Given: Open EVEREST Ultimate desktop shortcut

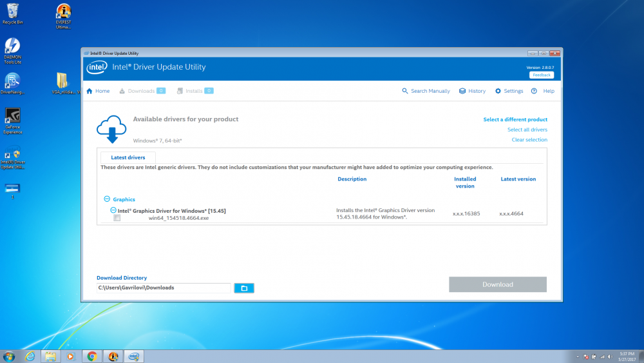Looking at the screenshot, I should click(x=63, y=17).
